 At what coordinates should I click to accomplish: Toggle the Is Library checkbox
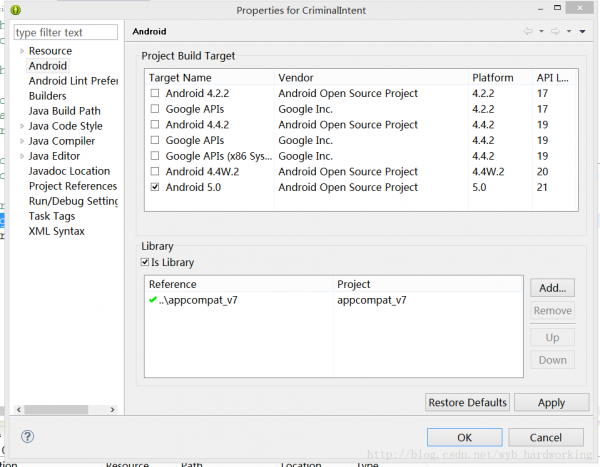tap(145, 262)
